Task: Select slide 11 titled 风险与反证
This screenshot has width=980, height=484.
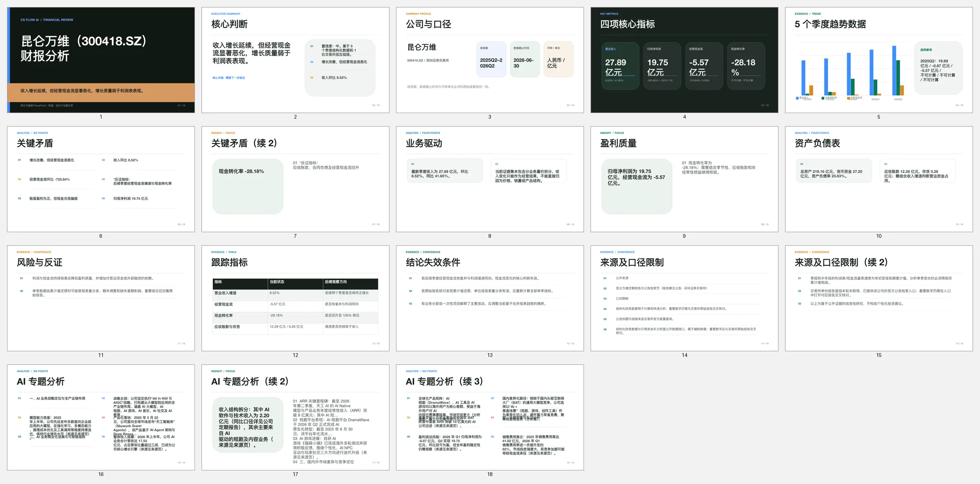Action: [x=101, y=298]
